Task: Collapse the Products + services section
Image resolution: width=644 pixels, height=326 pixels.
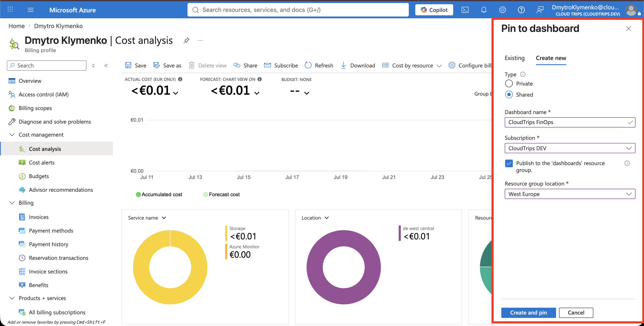Action: [x=12, y=298]
